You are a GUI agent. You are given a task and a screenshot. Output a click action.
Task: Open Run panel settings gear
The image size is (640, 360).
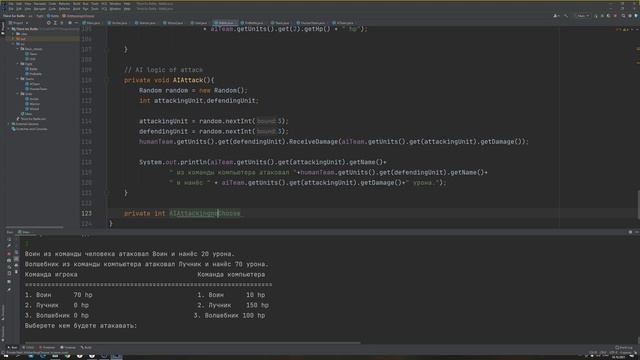pos(630,232)
